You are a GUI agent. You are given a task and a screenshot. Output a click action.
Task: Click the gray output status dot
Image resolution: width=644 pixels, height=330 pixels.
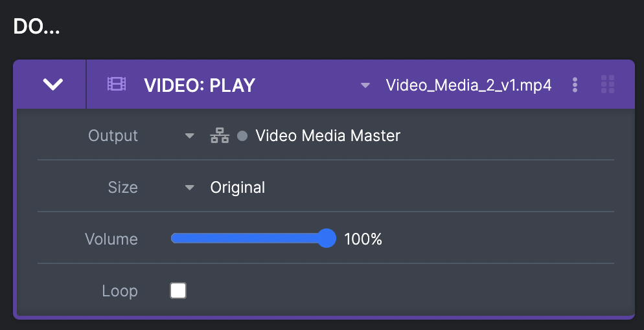[x=242, y=136]
